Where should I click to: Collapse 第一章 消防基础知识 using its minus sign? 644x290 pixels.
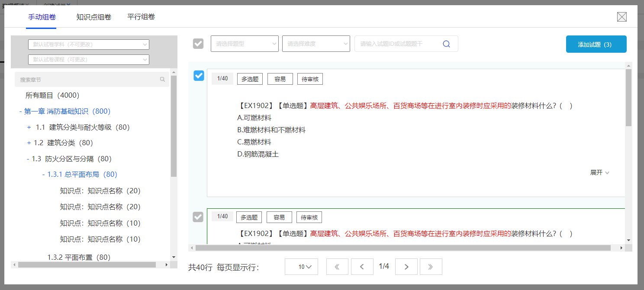click(x=21, y=112)
